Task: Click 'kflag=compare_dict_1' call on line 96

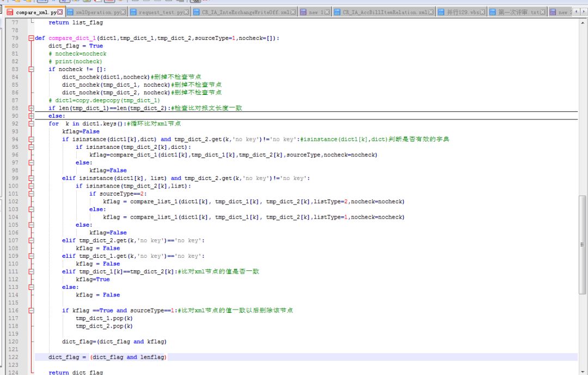Action: click(x=233, y=155)
